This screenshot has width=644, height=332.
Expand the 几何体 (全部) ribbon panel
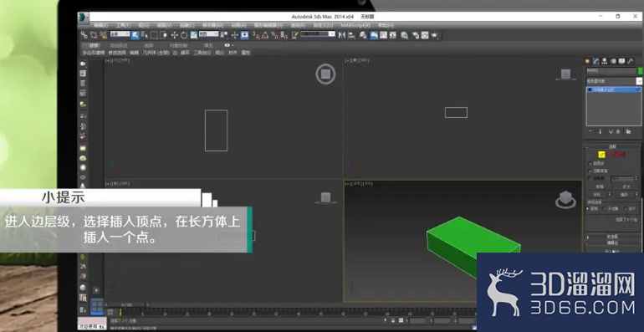pyautogui.click(x=156, y=53)
